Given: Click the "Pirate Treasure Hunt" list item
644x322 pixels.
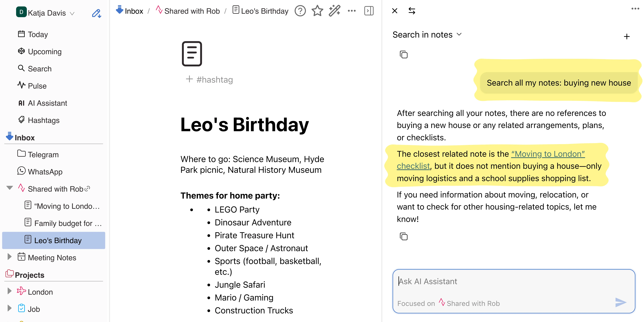Looking at the screenshot, I should pos(254,235).
